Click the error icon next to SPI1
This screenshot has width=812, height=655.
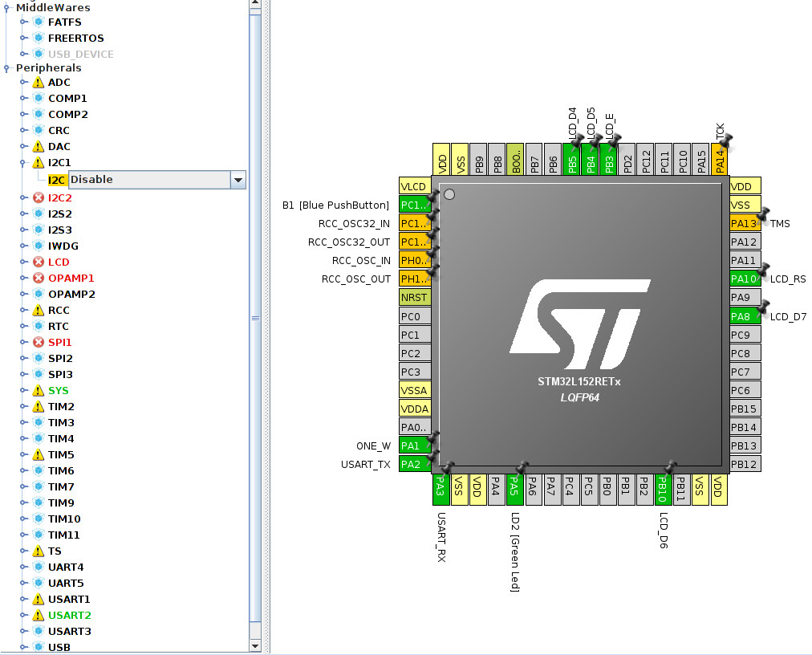click(x=38, y=343)
